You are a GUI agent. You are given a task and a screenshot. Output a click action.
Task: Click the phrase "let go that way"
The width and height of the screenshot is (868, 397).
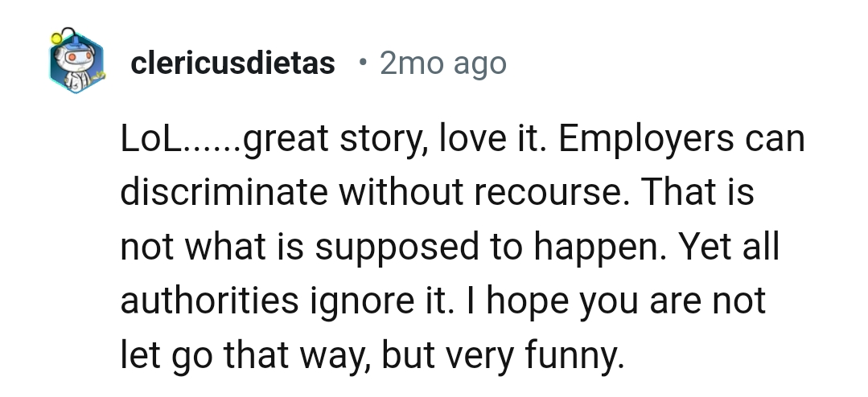[242, 354]
